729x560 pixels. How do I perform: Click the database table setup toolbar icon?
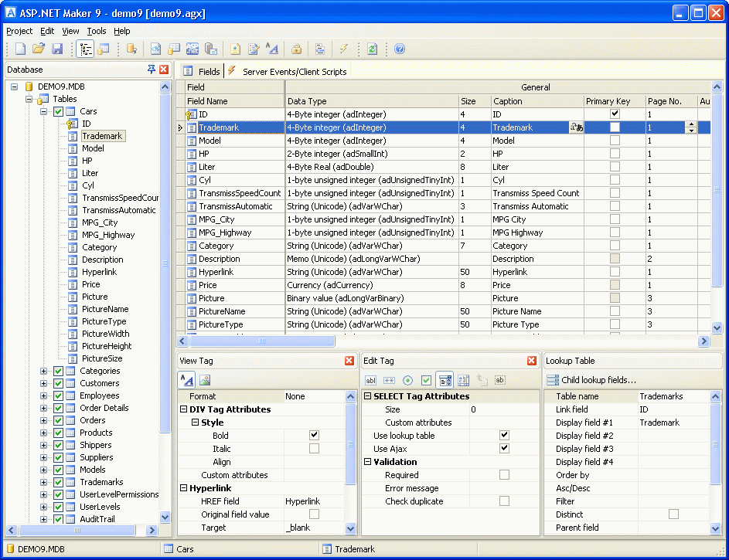(x=104, y=49)
